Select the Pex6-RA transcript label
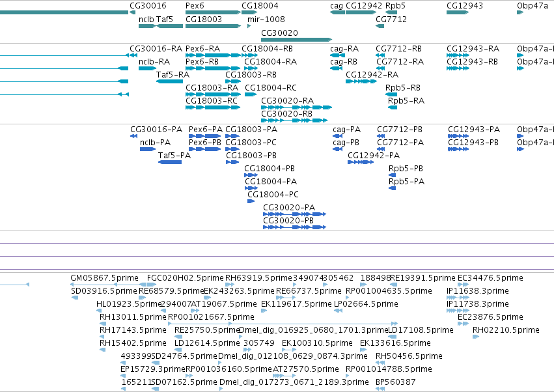Screen dimensions: 554x392 [x=203, y=48]
